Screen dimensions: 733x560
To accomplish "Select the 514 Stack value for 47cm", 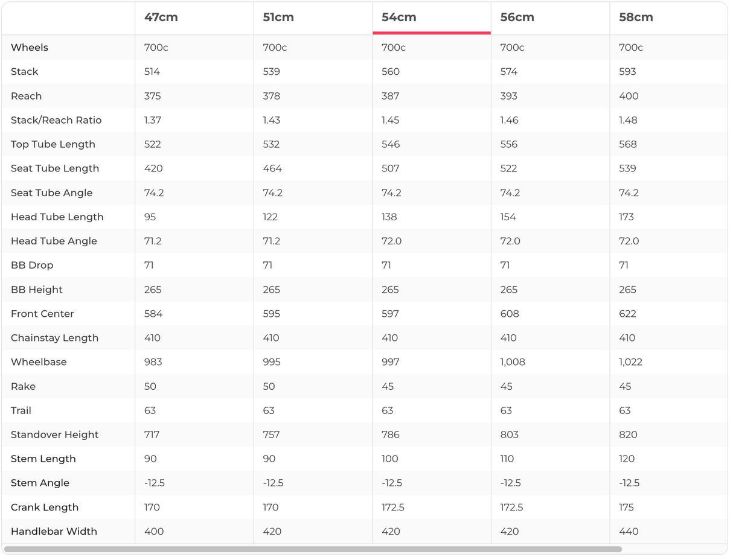I will pos(152,72).
